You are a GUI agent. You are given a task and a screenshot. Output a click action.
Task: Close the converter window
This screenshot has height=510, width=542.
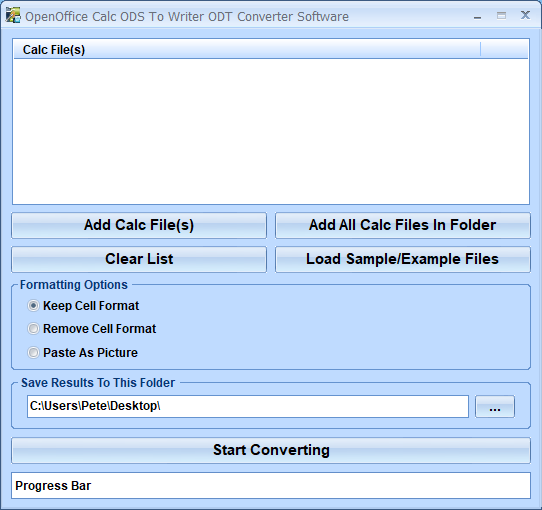coord(525,15)
